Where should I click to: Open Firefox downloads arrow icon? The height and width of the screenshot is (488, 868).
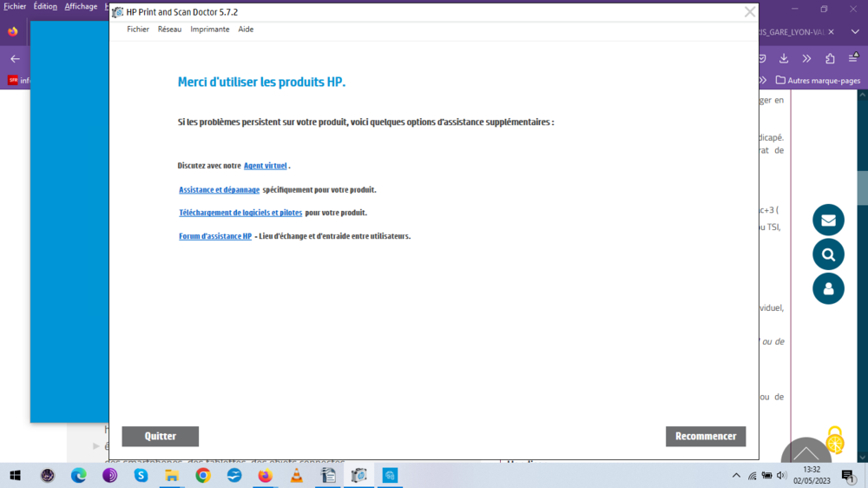[784, 58]
